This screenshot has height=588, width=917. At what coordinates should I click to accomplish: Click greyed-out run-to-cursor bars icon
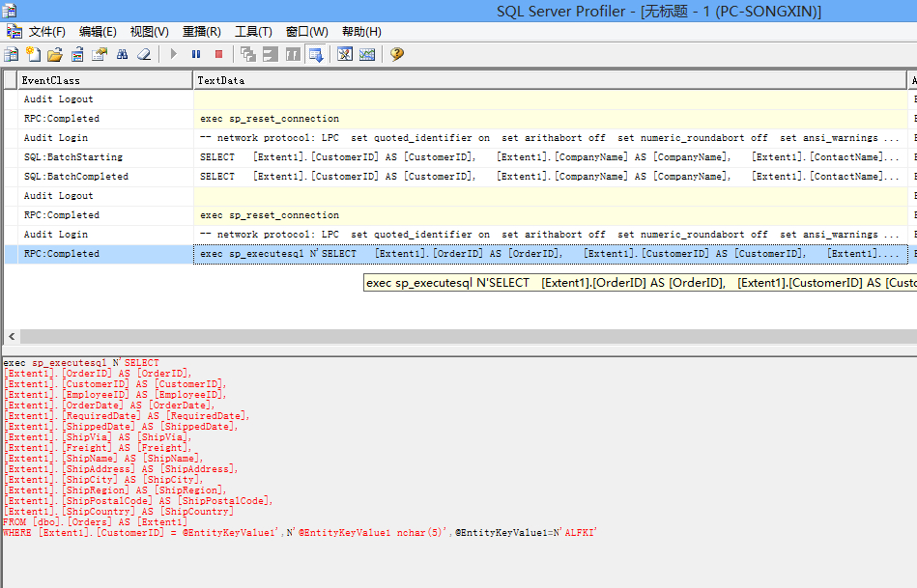coord(271,54)
